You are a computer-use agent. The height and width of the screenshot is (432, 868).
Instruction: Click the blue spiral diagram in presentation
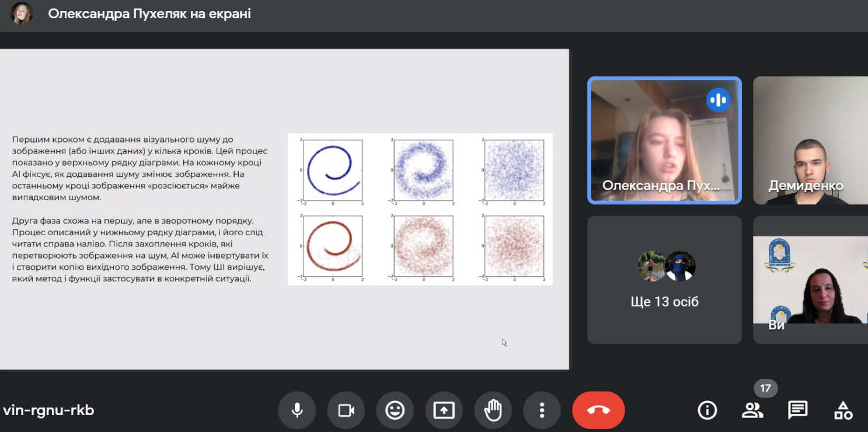(x=333, y=170)
